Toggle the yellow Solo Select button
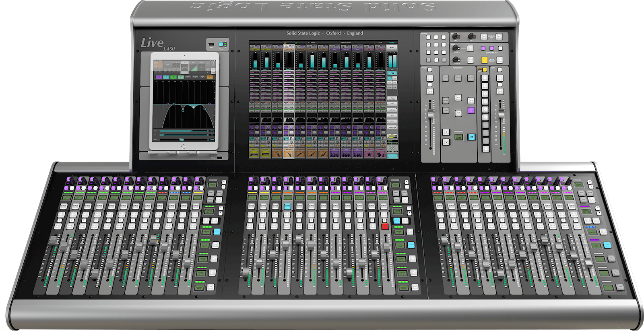644x331 pixels. click(x=485, y=60)
